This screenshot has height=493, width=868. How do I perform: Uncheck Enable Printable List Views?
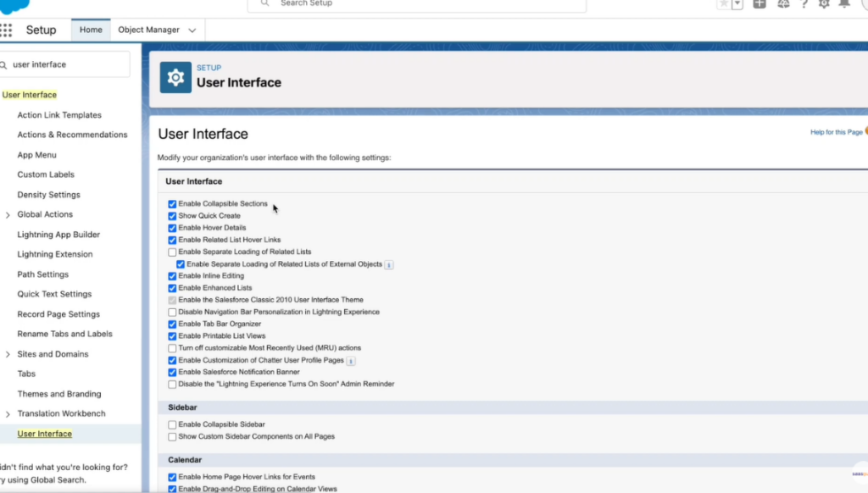point(172,336)
